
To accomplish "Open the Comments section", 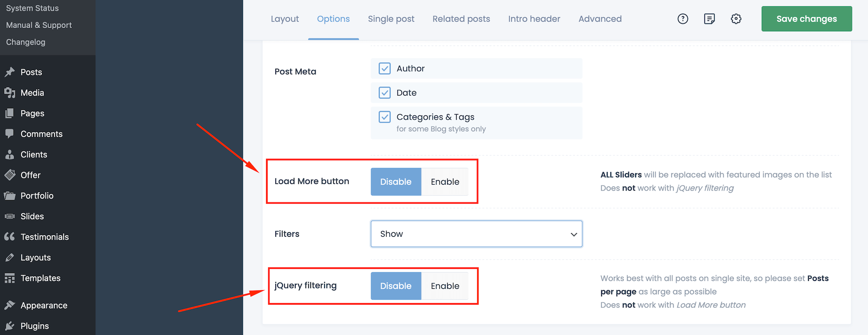I will 41,134.
